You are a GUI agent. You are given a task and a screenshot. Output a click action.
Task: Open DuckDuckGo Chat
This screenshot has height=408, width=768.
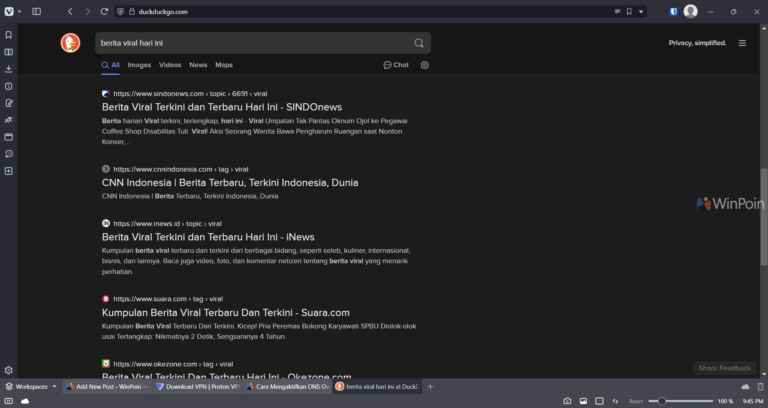396,65
